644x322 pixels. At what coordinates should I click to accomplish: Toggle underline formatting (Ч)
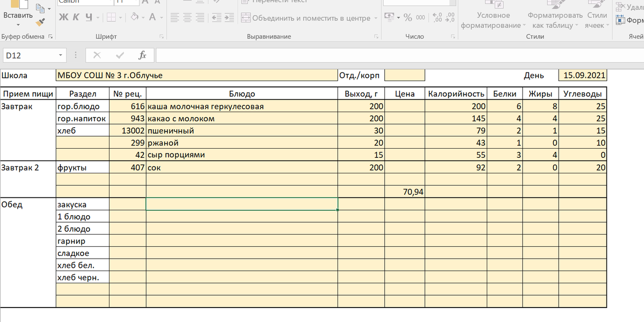pos(88,18)
